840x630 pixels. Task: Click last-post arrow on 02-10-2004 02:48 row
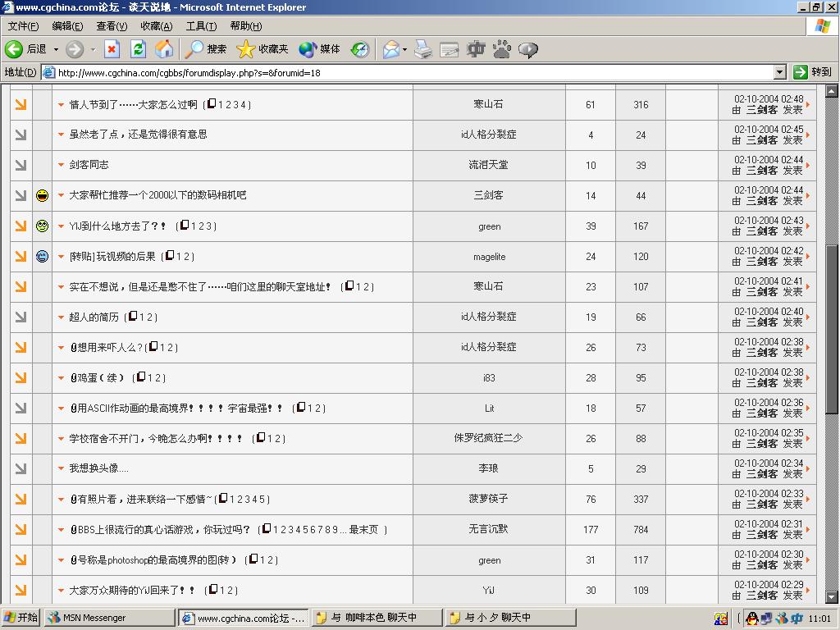(x=808, y=104)
